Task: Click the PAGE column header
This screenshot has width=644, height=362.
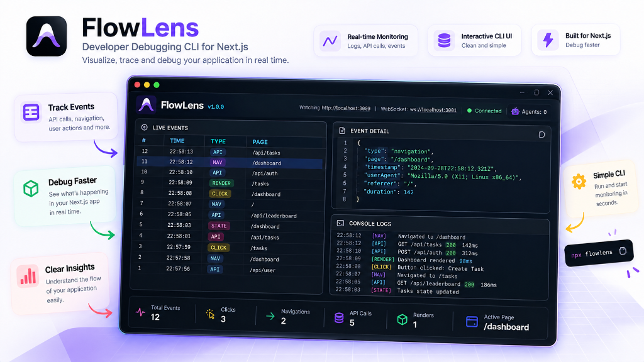Action: click(x=260, y=141)
